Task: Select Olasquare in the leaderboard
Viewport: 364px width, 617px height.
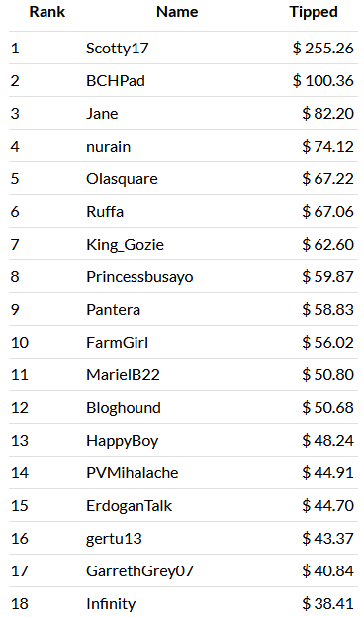Action: coord(122,179)
